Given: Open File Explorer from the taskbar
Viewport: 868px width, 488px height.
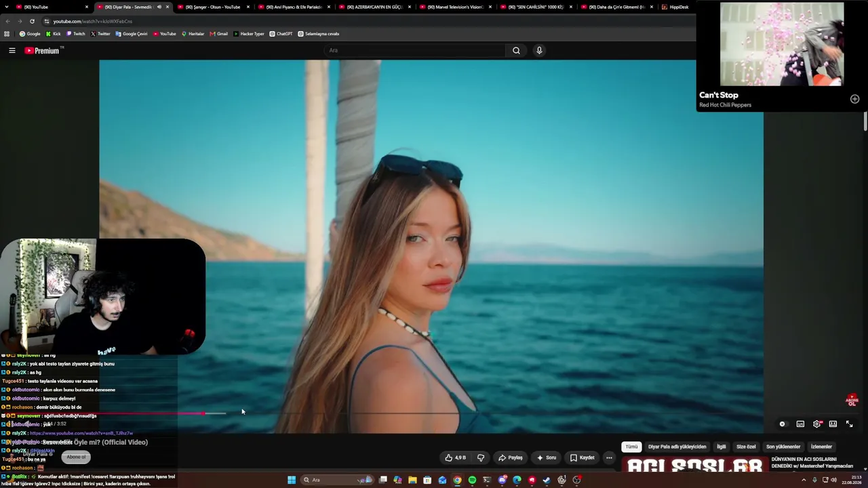Looking at the screenshot, I should (x=412, y=480).
